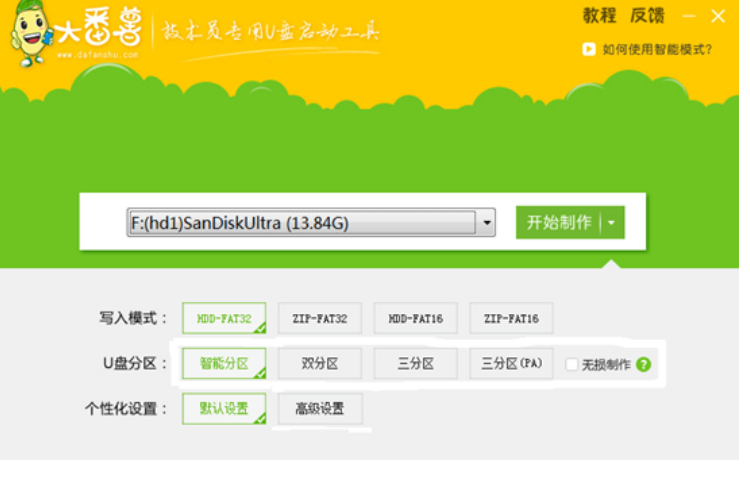The width and height of the screenshot is (750, 479).
Task: Open 高级设置 advanced settings
Action: coord(320,408)
